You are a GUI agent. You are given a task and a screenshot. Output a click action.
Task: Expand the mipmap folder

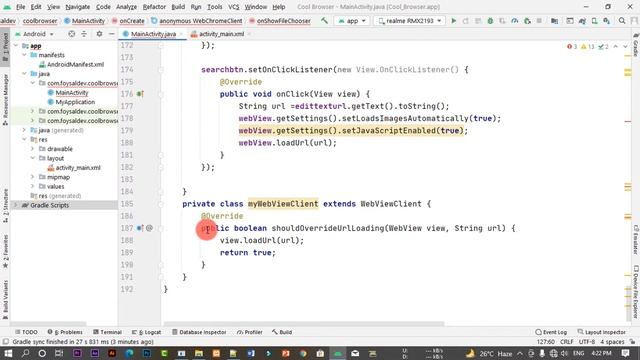click(33, 177)
